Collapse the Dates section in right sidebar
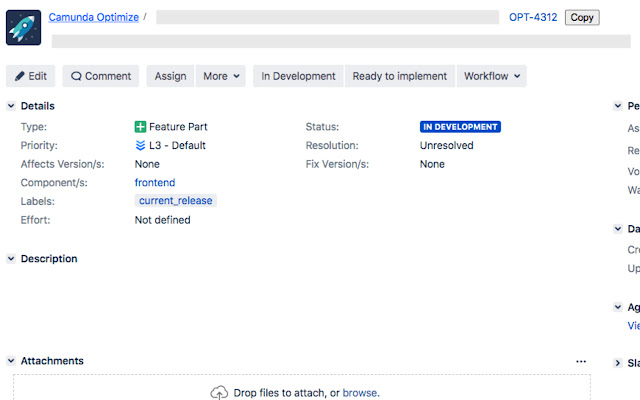 click(618, 229)
